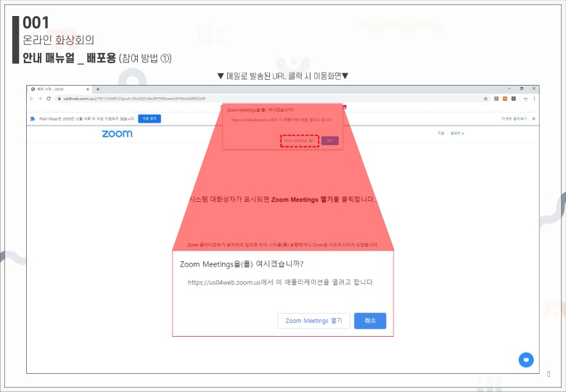This screenshot has height=392, width=566.
Task: Click the blue chat bubble icon
Action: (x=526, y=359)
